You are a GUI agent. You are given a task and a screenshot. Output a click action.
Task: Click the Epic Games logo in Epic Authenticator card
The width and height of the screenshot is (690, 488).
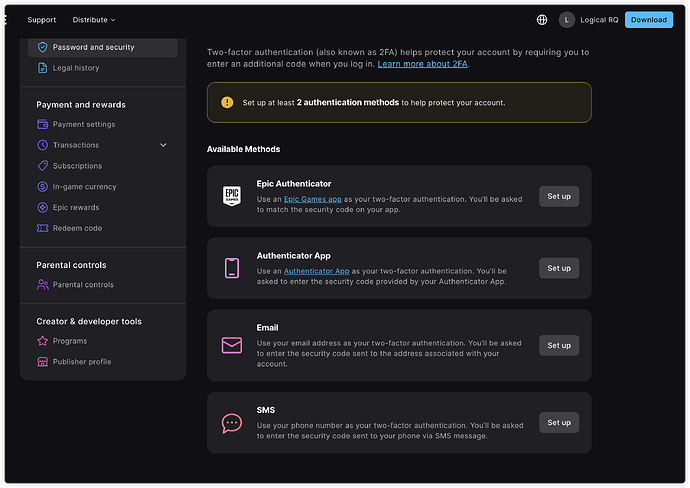pyautogui.click(x=232, y=196)
